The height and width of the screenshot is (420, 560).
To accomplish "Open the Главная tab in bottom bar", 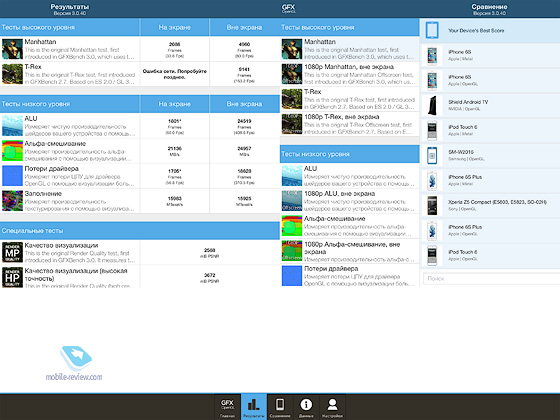I will pos(227,406).
